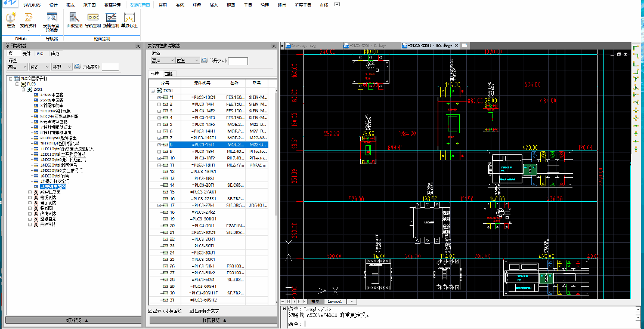Refresh the layout navigator filter
This screenshot has height=329, width=644.
coord(204,60)
